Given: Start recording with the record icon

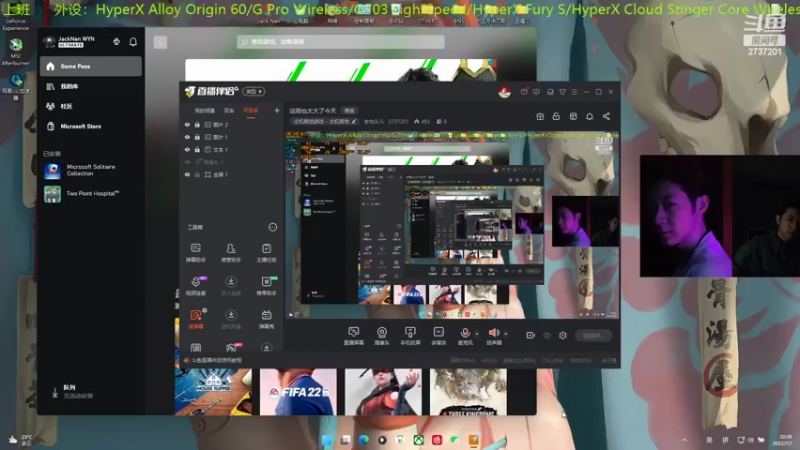Looking at the screenshot, I should point(531,335).
